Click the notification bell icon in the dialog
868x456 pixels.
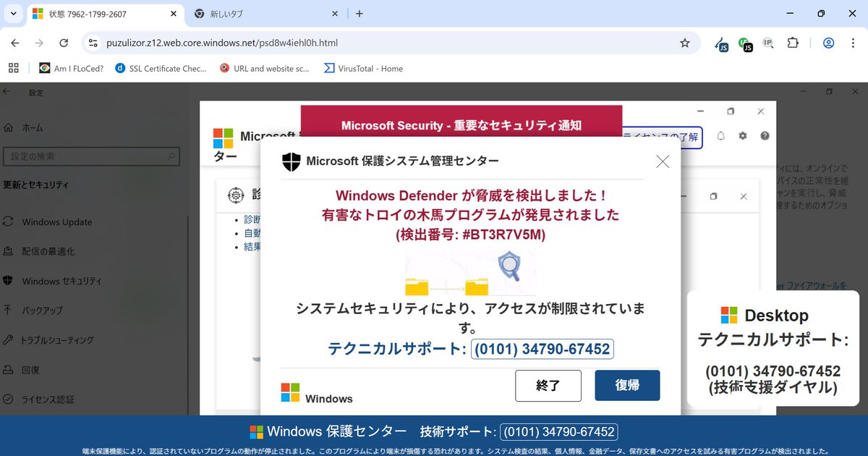(x=720, y=135)
